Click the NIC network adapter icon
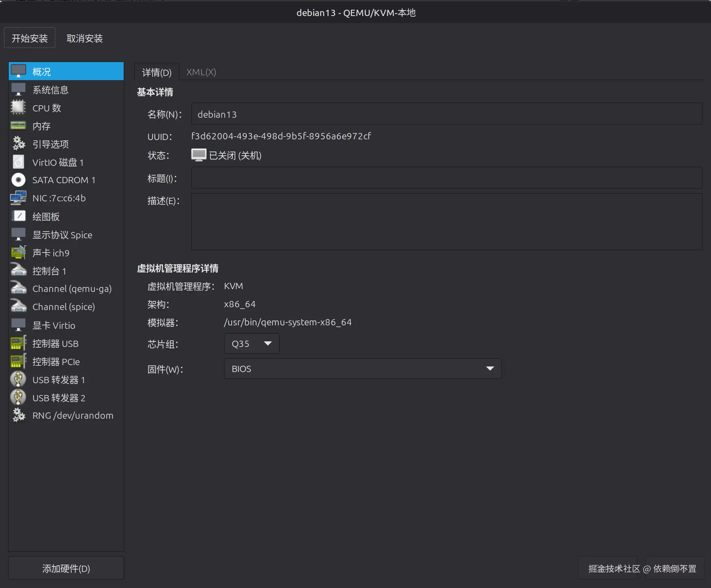 pos(18,198)
